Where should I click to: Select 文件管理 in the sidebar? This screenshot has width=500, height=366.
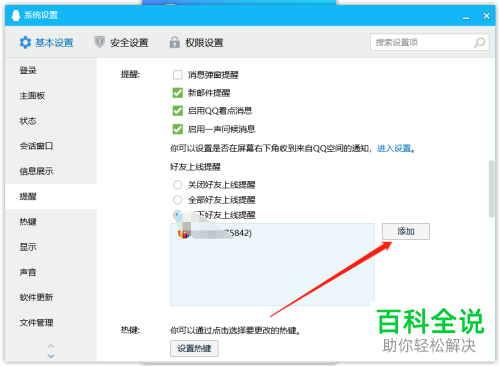click(x=51, y=322)
